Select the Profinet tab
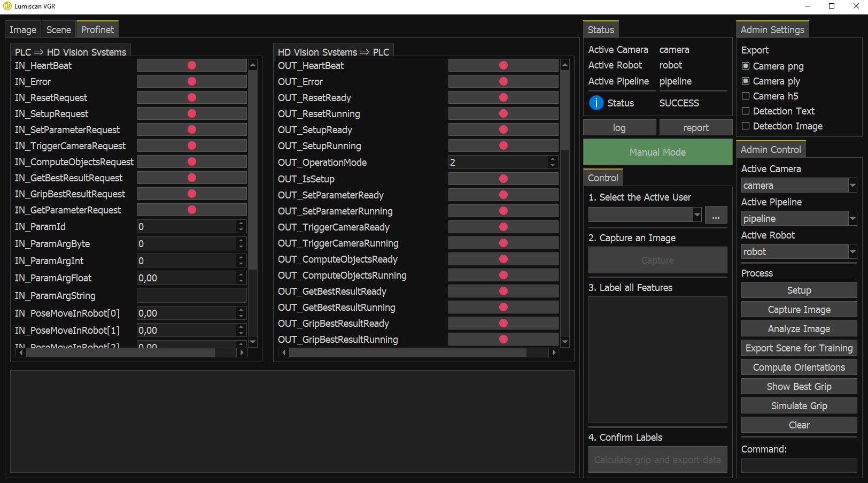 click(97, 29)
